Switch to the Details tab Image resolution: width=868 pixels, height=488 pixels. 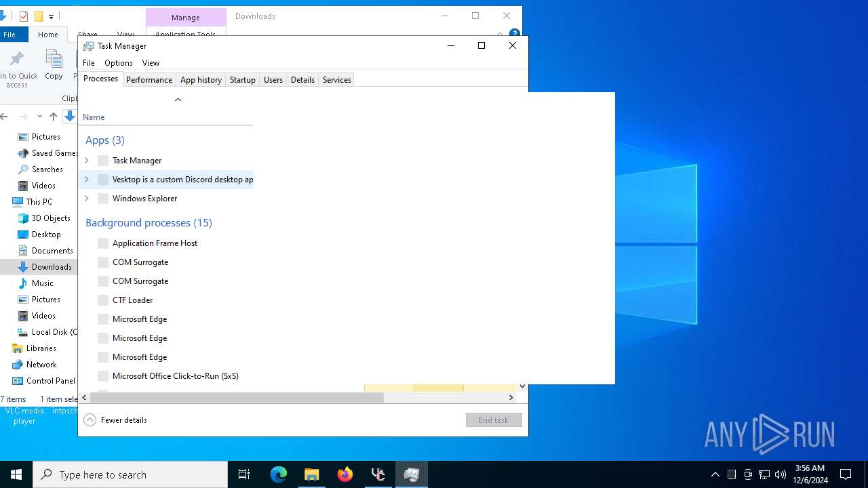(x=302, y=80)
